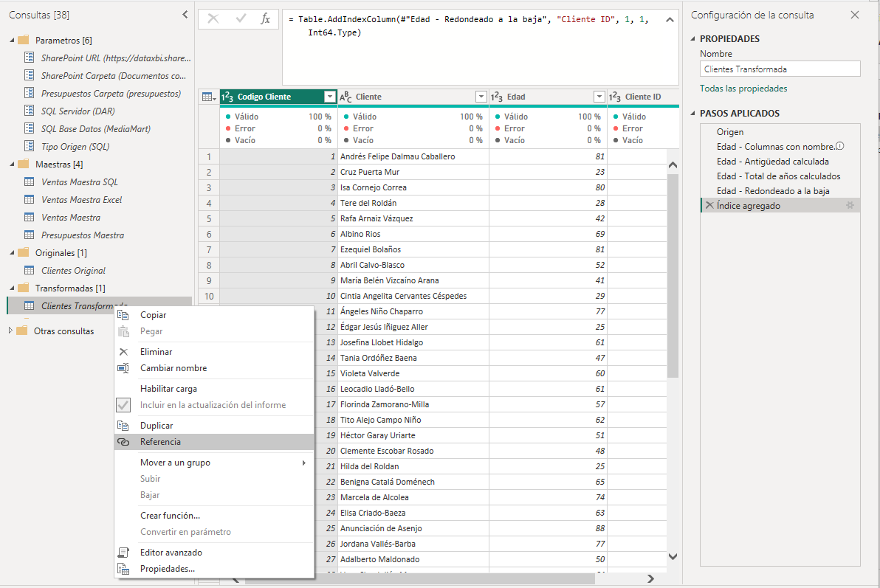This screenshot has width=880, height=588.
Task: Toggle Habilitar carga option
Action: click(168, 388)
